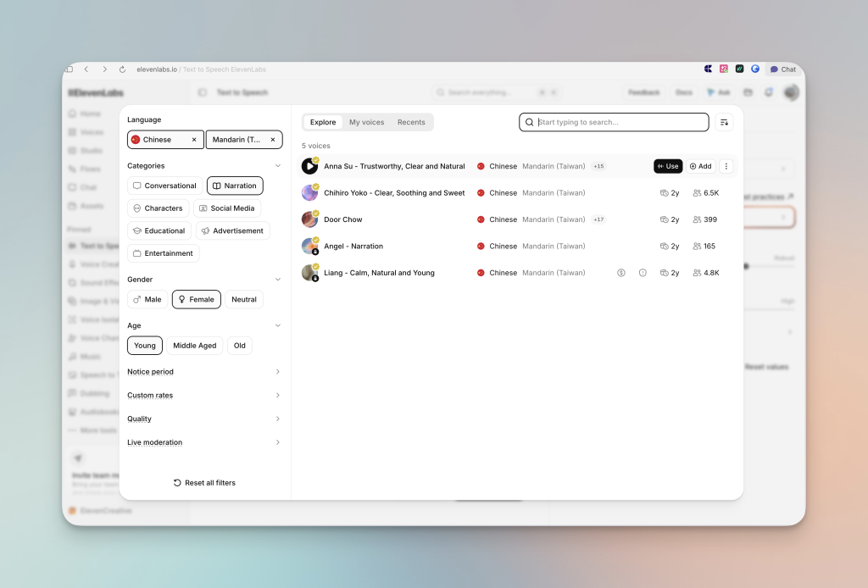Open the sort options icon beside search
Viewport: 868px width, 588px height.
724,122
